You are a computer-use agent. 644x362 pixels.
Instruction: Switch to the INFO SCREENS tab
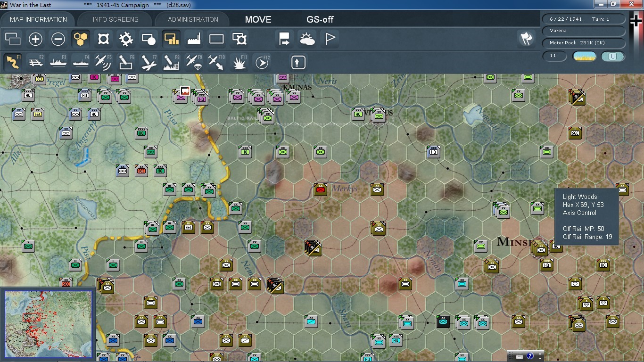[116, 19]
